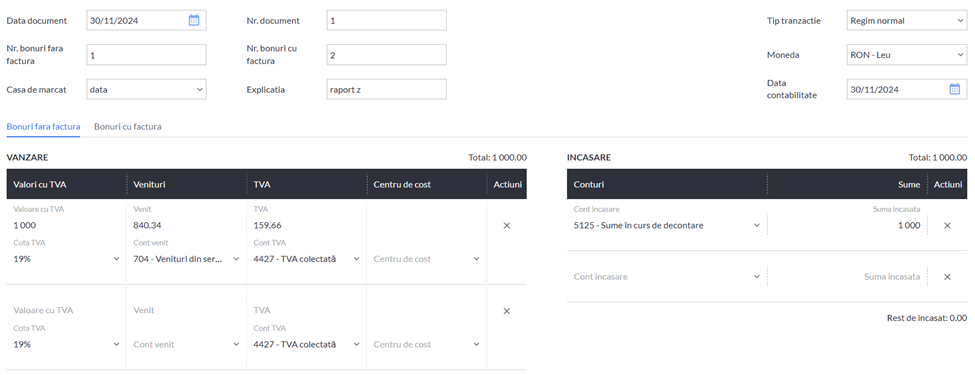Screen dimensions: 975x375
Task: Open the Moneda RON - Leu dropdown
Action: [x=907, y=55]
